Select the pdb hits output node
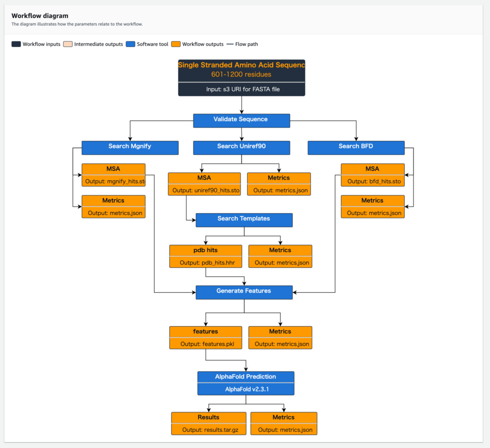Screen dimensions: 490x448 tap(205, 256)
